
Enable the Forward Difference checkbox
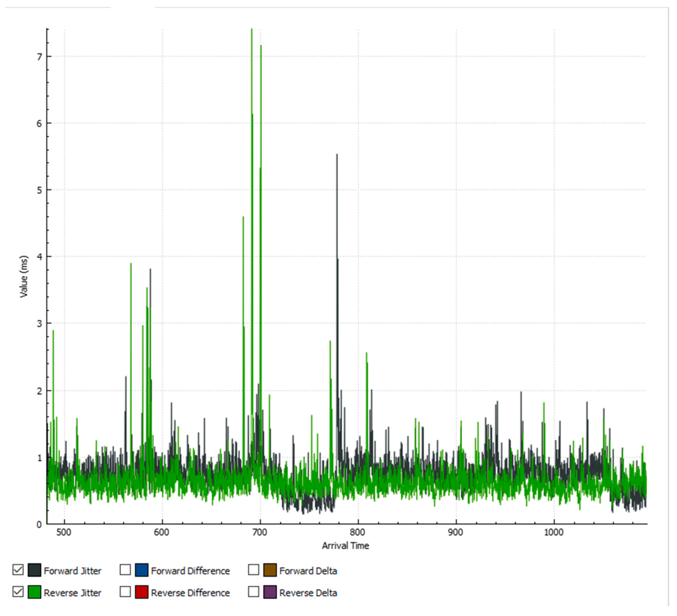pyautogui.click(x=125, y=570)
